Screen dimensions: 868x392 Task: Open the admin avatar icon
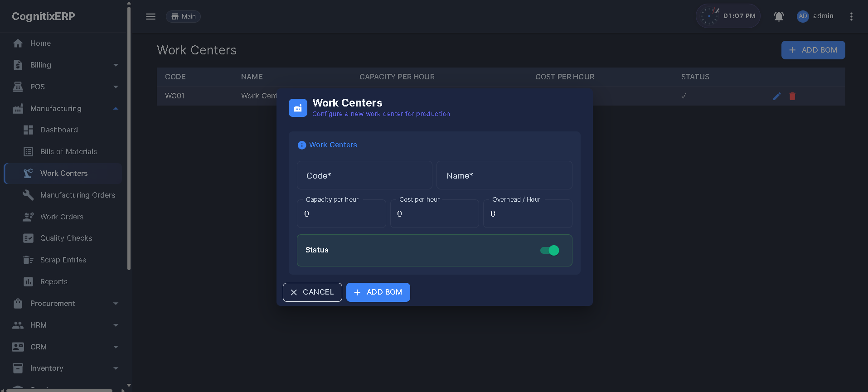click(x=803, y=16)
